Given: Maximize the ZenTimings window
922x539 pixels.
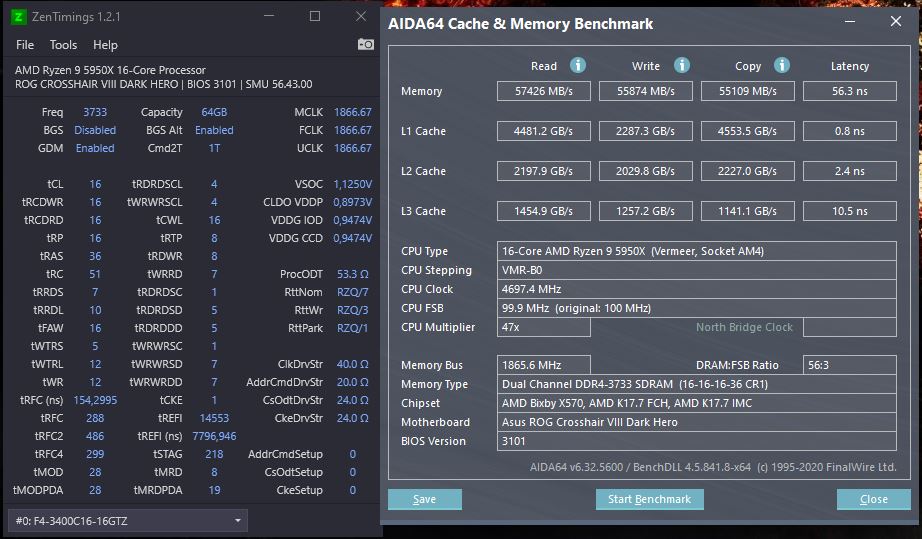Looking at the screenshot, I should [315, 16].
